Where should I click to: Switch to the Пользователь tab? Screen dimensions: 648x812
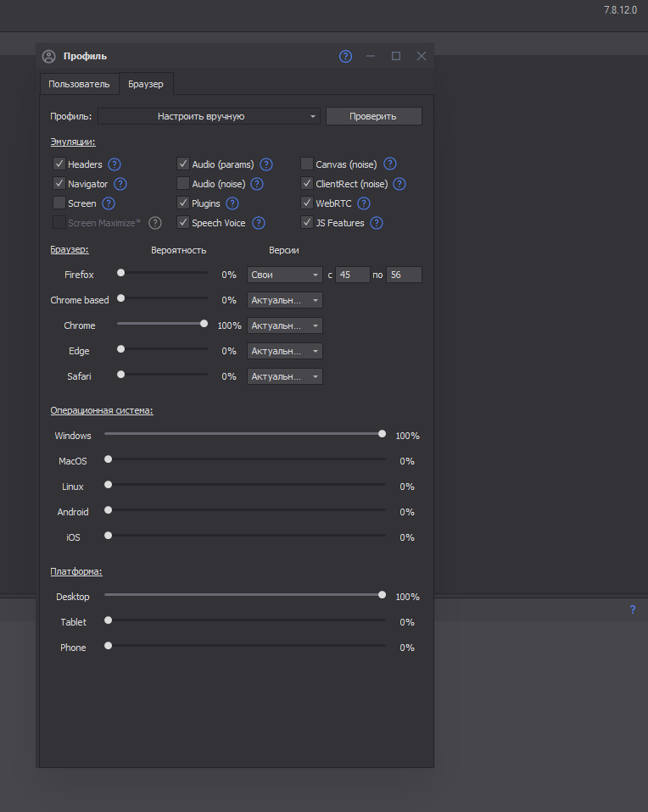[x=79, y=84]
